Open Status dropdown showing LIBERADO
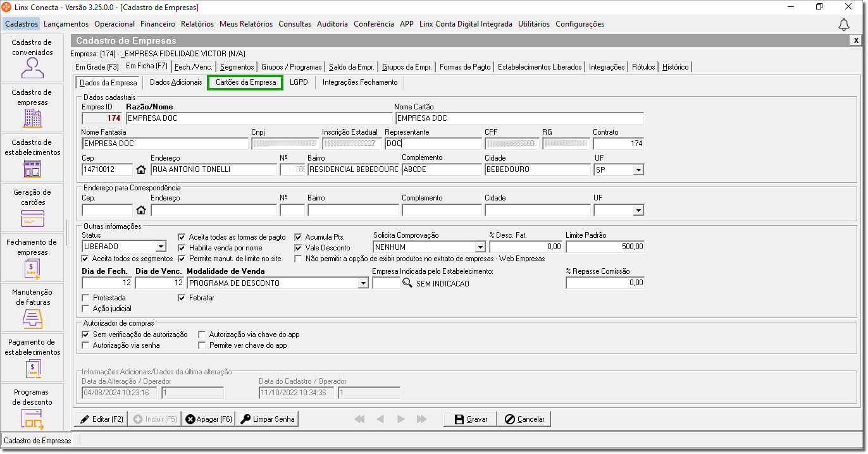 tap(161, 247)
